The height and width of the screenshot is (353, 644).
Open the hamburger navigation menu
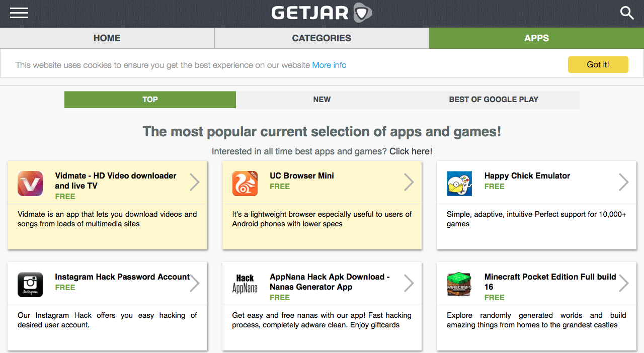click(19, 13)
